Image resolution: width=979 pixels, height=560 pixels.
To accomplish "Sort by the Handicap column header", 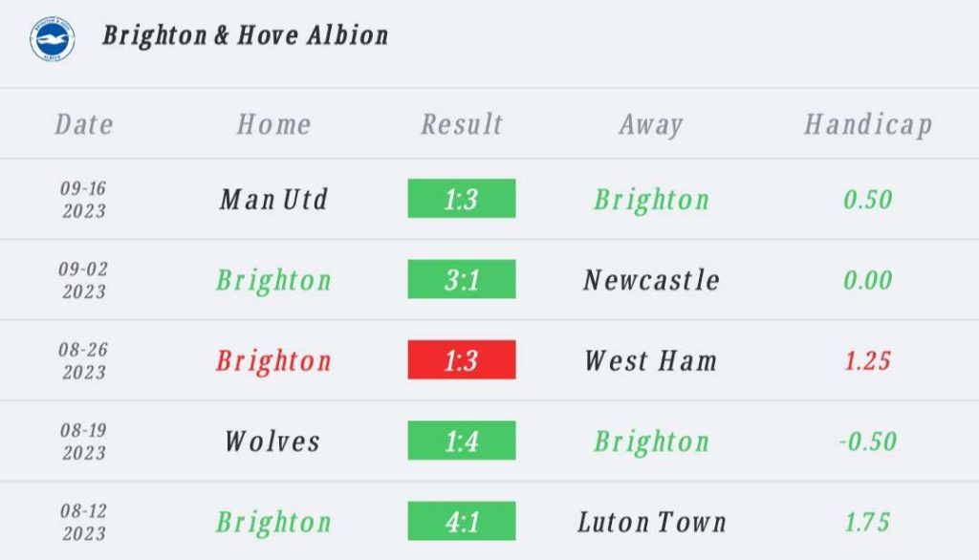I will 868,125.
